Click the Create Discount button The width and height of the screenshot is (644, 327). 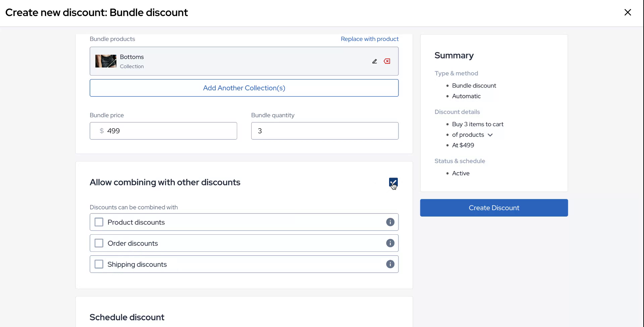(494, 208)
